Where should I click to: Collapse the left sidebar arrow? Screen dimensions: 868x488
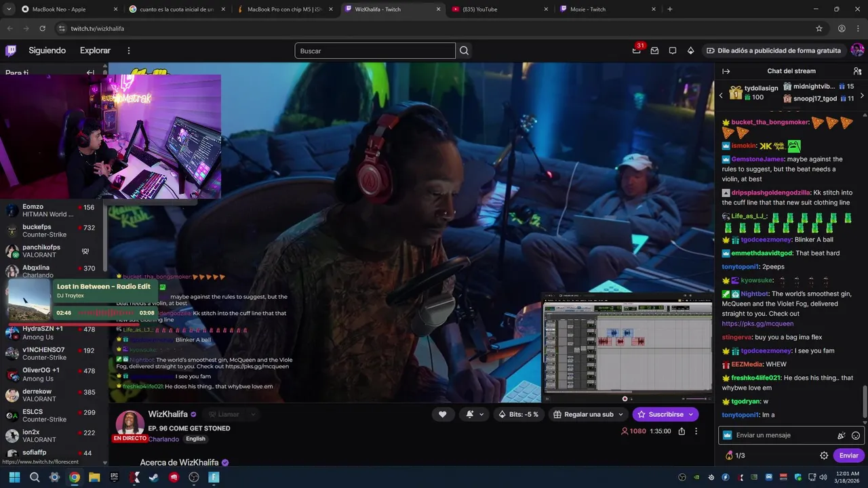tap(90, 73)
